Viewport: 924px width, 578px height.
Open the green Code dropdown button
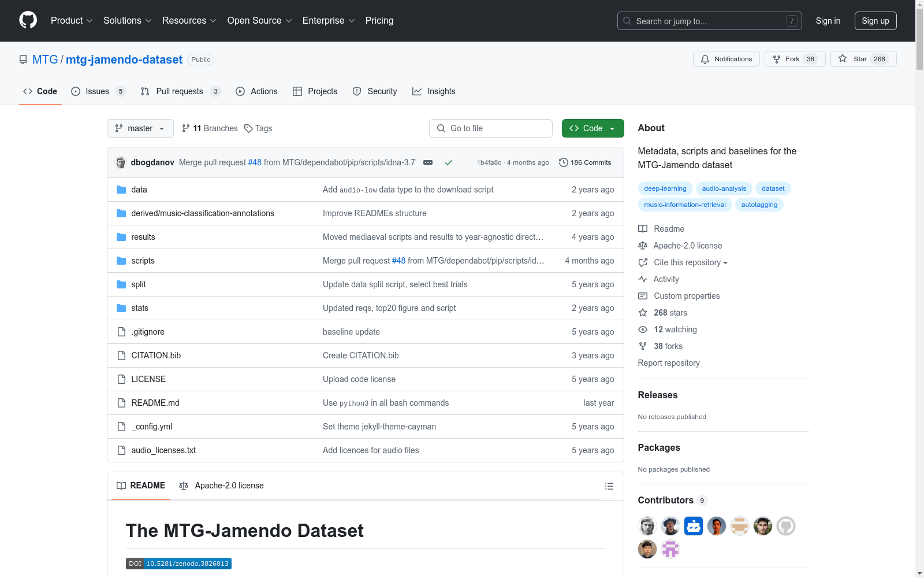coord(593,128)
